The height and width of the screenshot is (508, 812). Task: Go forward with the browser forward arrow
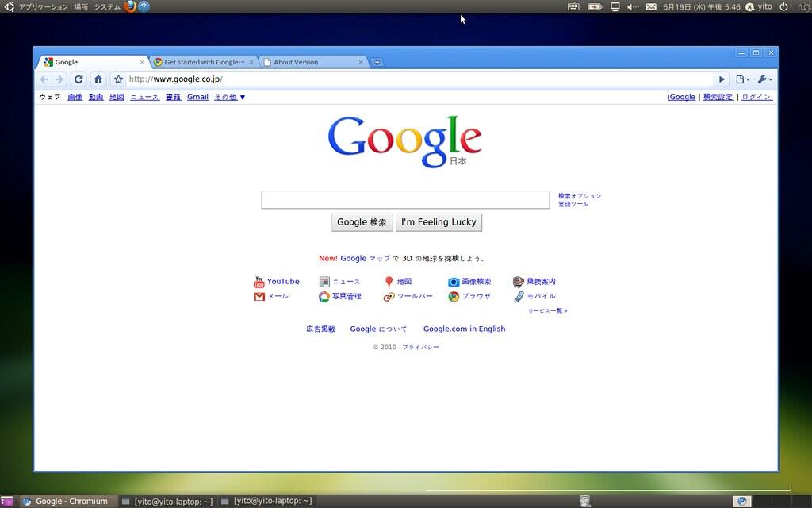[x=59, y=79]
